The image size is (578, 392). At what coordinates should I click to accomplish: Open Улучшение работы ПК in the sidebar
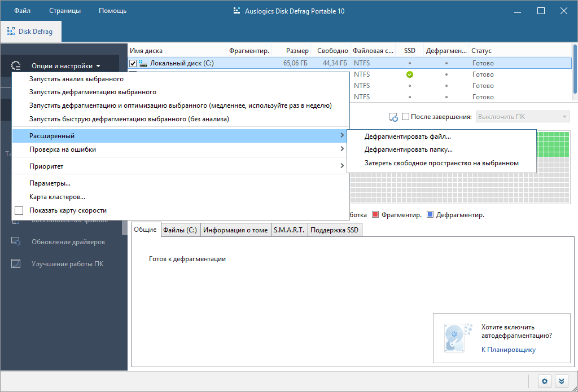(68, 264)
